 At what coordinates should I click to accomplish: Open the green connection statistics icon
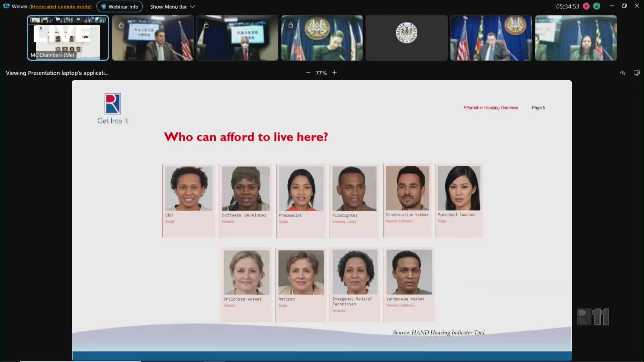pyautogui.click(x=596, y=6)
